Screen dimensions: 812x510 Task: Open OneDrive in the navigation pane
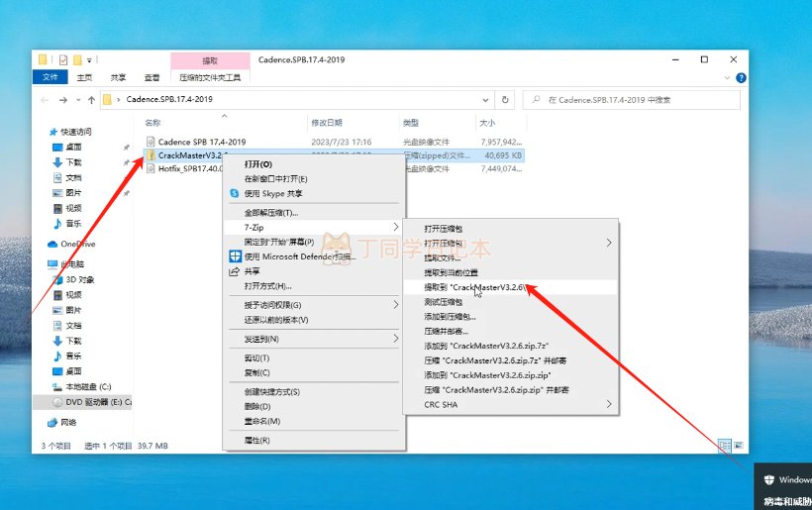[77, 244]
